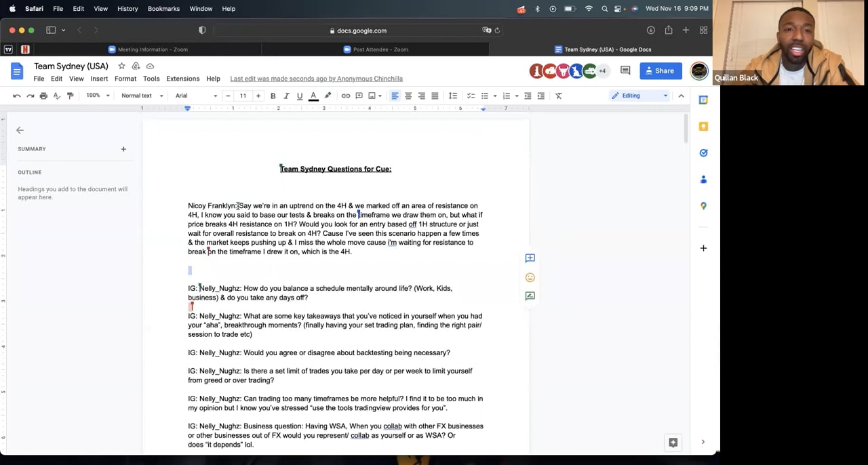Open the last edit history link

tap(316, 79)
